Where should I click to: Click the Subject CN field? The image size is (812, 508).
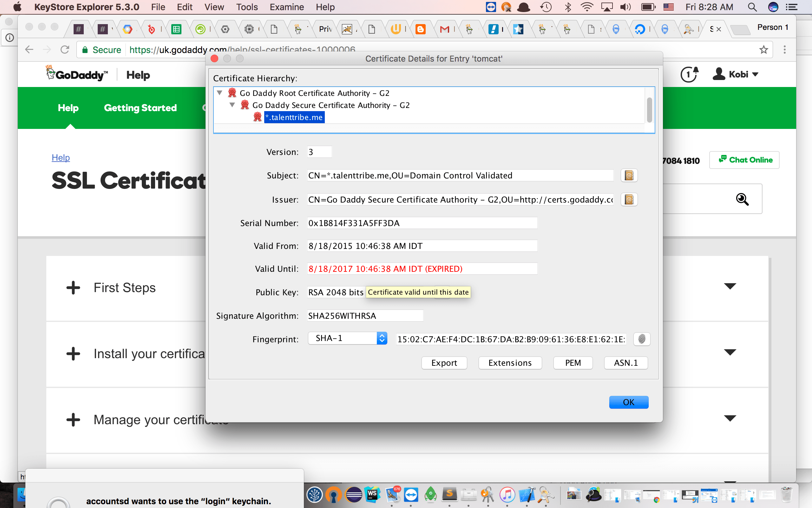click(460, 175)
